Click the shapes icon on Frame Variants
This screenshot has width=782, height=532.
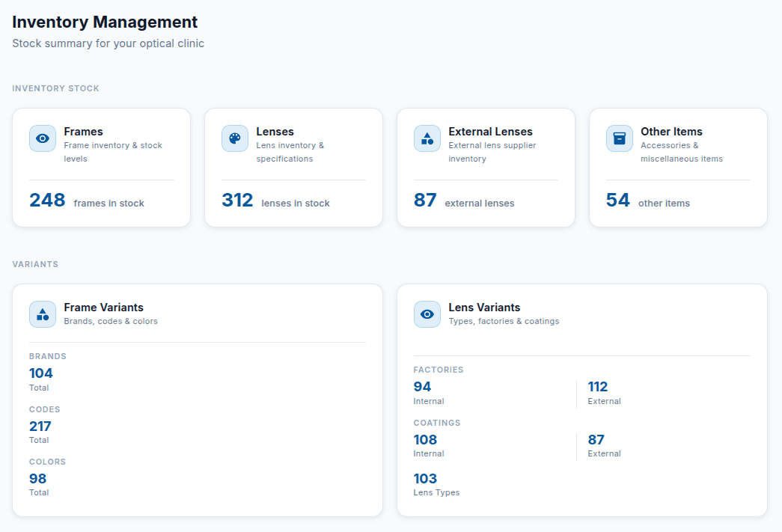[43, 314]
